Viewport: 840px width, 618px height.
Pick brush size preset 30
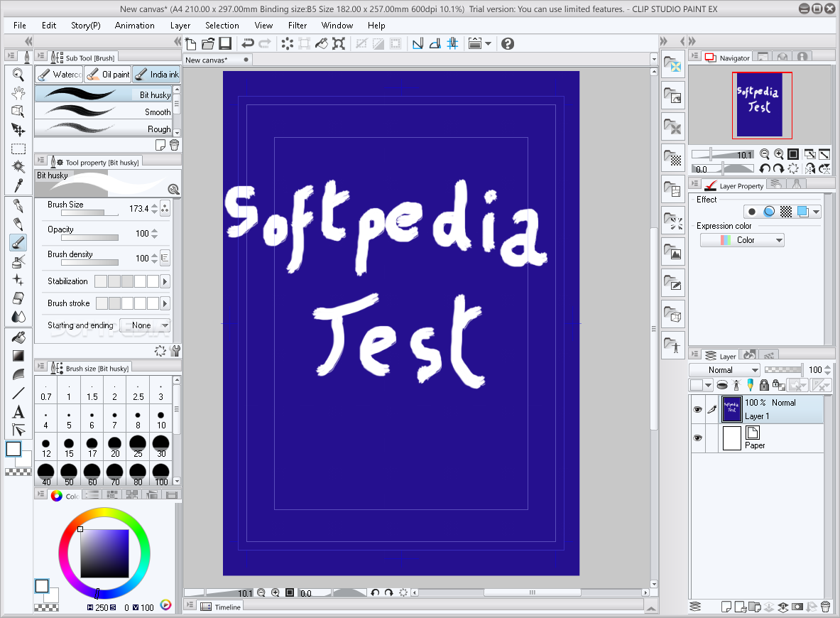pyautogui.click(x=160, y=446)
